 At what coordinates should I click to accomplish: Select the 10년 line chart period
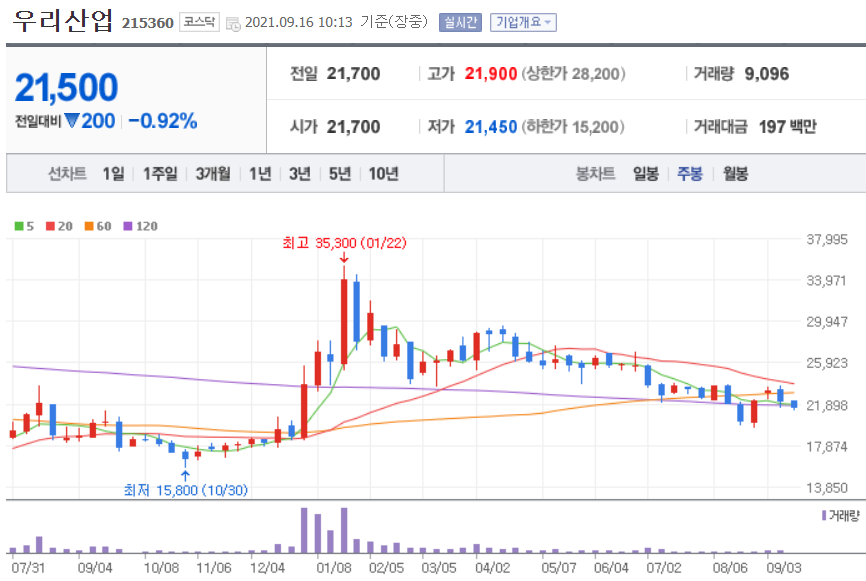(383, 174)
